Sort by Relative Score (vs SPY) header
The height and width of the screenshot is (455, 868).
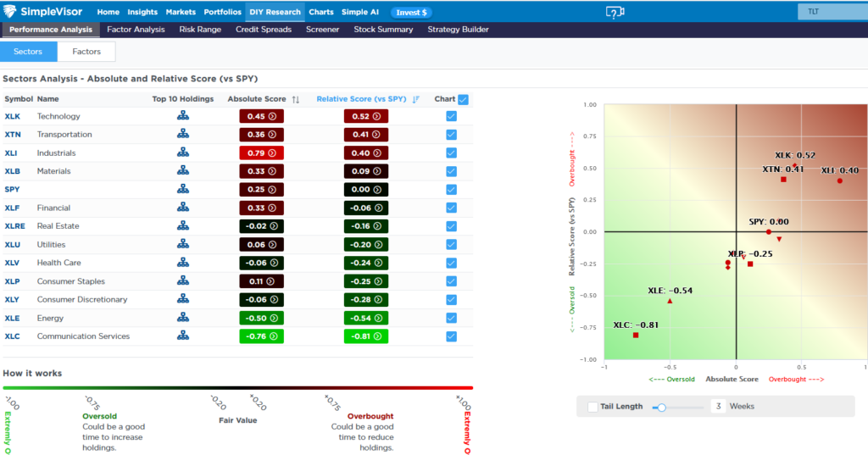[361, 99]
